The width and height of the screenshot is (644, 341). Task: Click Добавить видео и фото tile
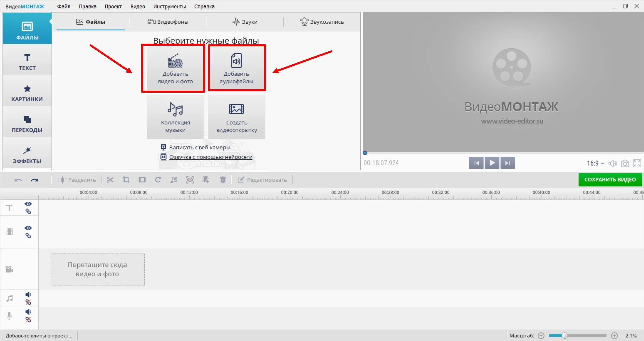point(175,68)
